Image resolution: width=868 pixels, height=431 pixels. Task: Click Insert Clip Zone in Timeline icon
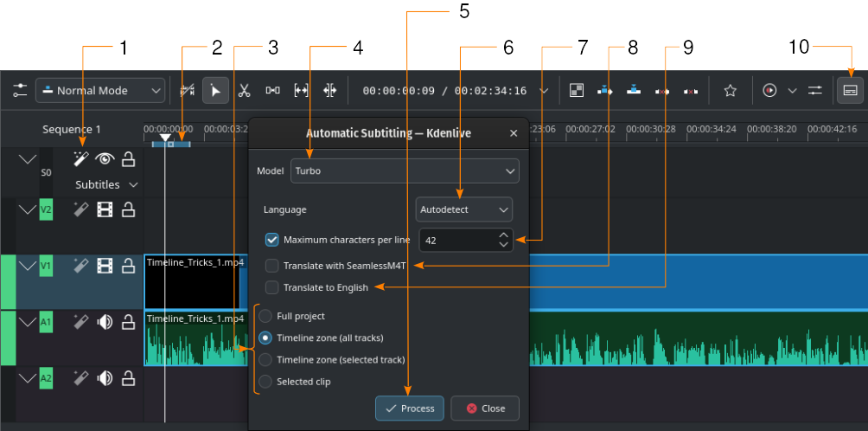coord(605,90)
